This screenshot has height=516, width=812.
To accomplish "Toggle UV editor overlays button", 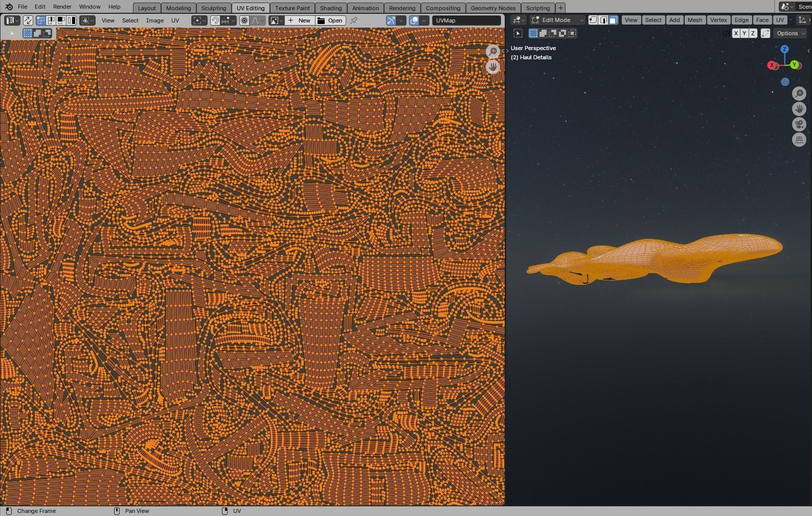I will (414, 20).
